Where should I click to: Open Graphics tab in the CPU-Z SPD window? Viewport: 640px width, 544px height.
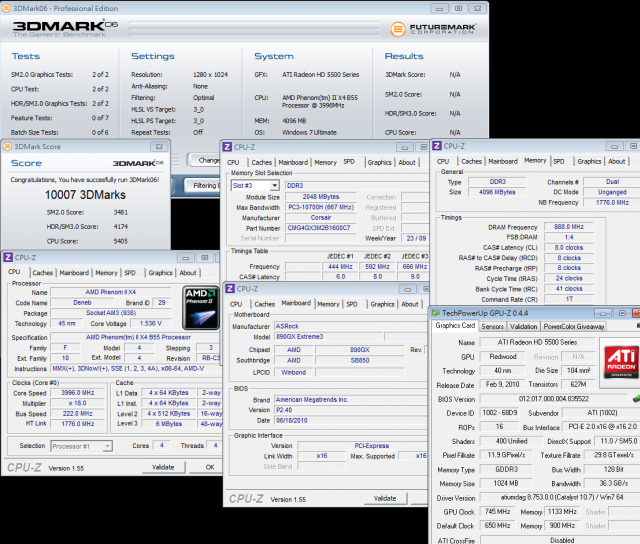[x=380, y=162]
